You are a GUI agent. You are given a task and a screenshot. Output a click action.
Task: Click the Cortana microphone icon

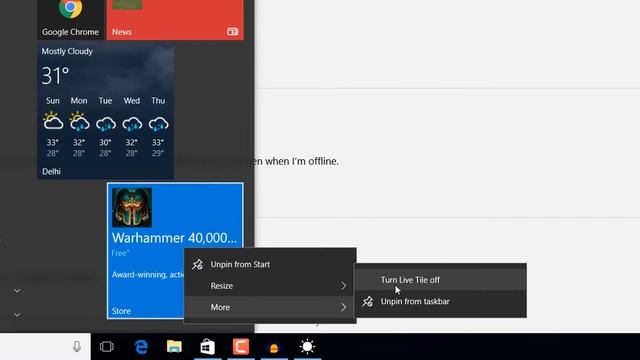pyautogui.click(x=77, y=347)
